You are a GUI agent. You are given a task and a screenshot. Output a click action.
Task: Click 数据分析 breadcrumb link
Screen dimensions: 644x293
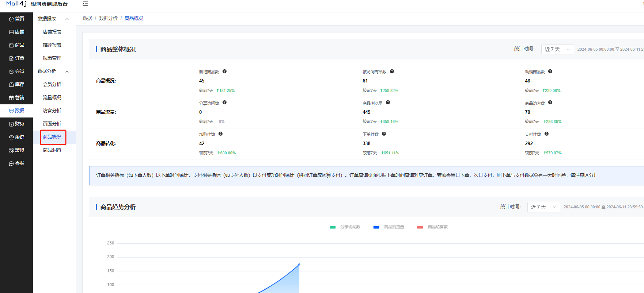108,18
